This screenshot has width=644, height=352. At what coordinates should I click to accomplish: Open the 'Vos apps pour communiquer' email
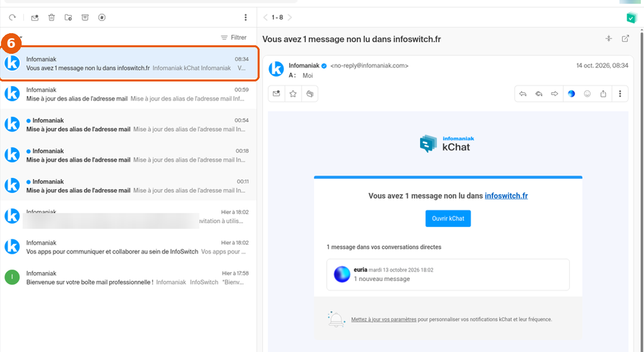pos(128,247)
